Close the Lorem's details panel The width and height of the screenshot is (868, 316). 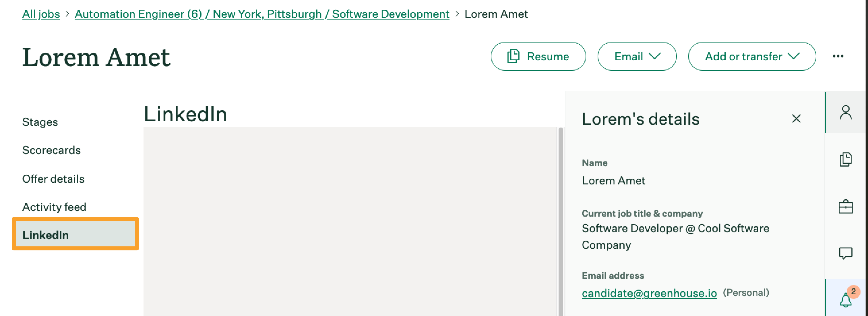click(796, 118)
